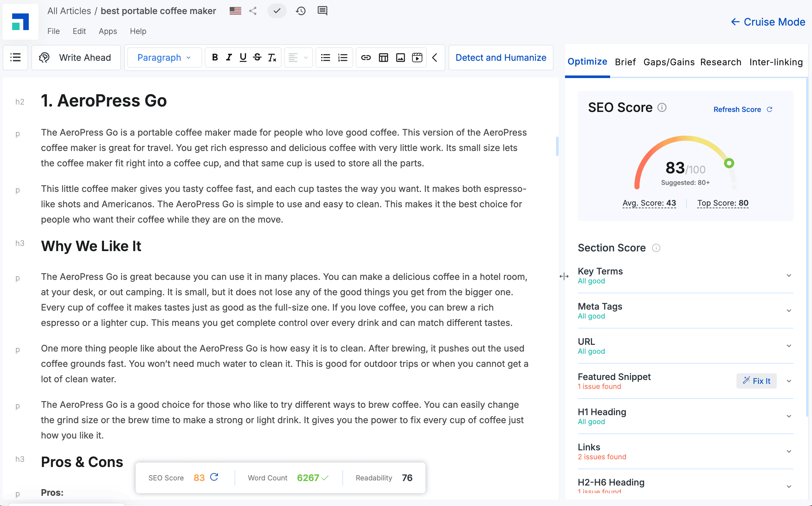Insert an image

click(400, 58)
